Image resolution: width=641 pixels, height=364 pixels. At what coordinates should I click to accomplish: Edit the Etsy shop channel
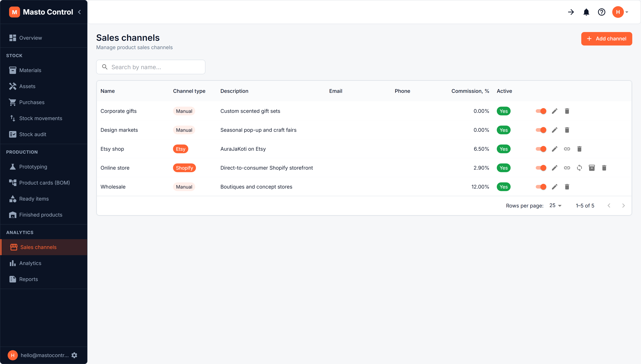pos(555,149)
